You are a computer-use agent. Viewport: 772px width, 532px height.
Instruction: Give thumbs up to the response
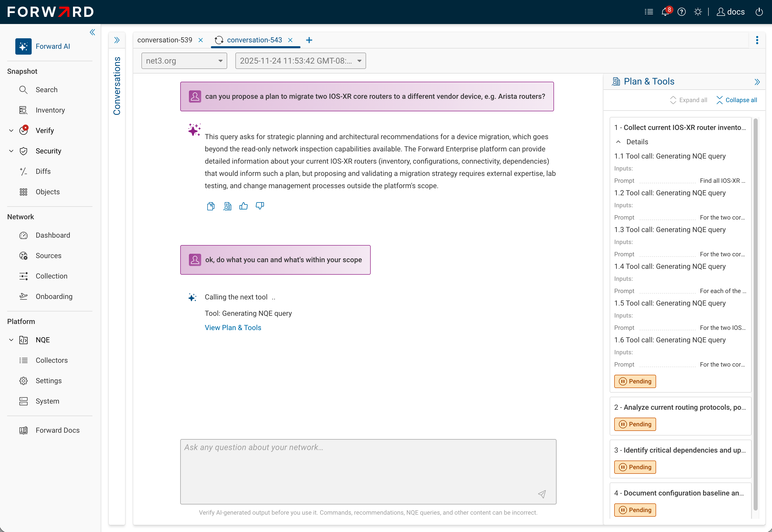tap(244, 206)
